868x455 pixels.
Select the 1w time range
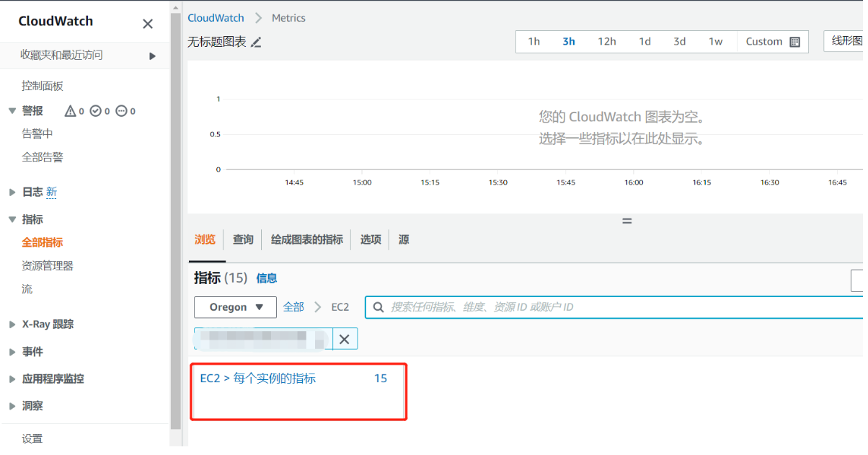pos(715,42)
